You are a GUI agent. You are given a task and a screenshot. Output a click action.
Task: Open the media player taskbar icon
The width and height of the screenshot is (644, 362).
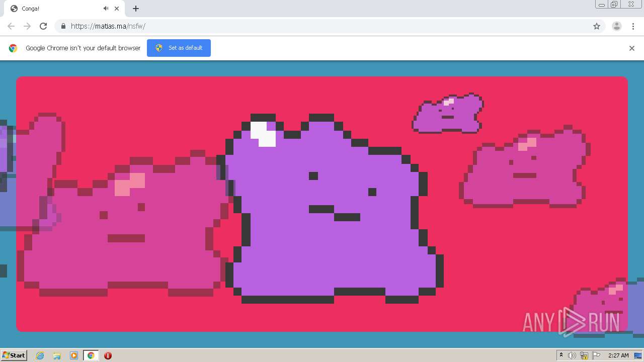(x=74, y=355)
